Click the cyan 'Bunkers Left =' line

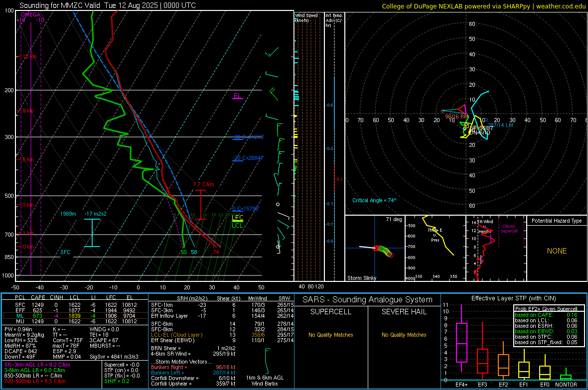pos(193,373)
